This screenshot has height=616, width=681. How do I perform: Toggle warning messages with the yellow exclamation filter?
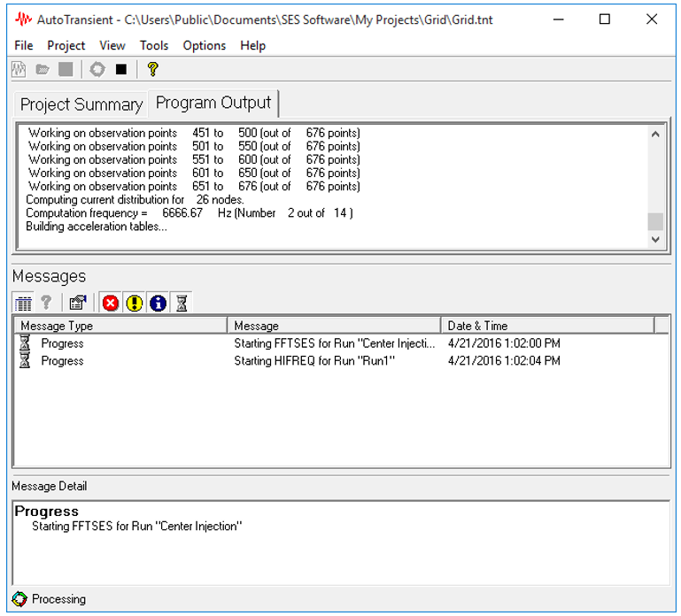coord(135,303)
